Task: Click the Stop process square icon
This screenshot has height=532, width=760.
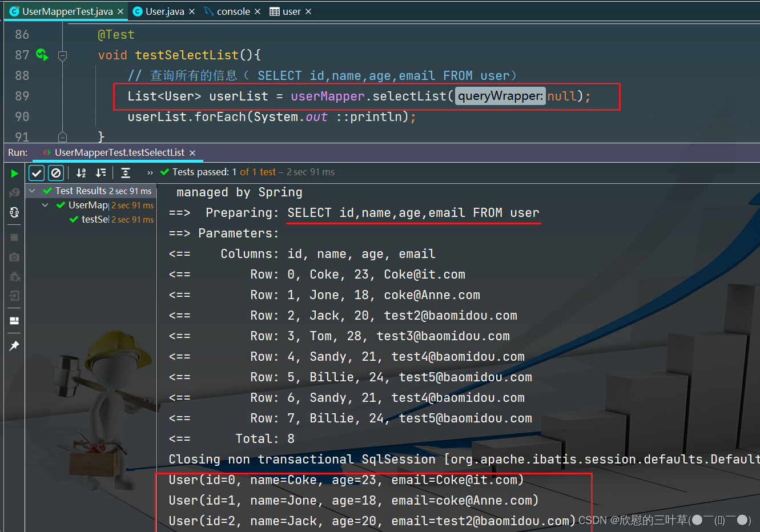Action: 14,237
